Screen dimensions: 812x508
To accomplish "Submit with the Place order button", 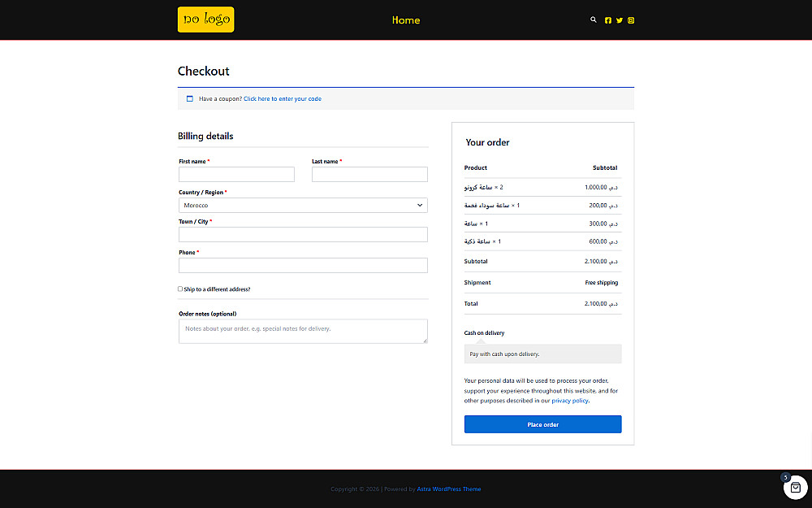I will point(542,424).
